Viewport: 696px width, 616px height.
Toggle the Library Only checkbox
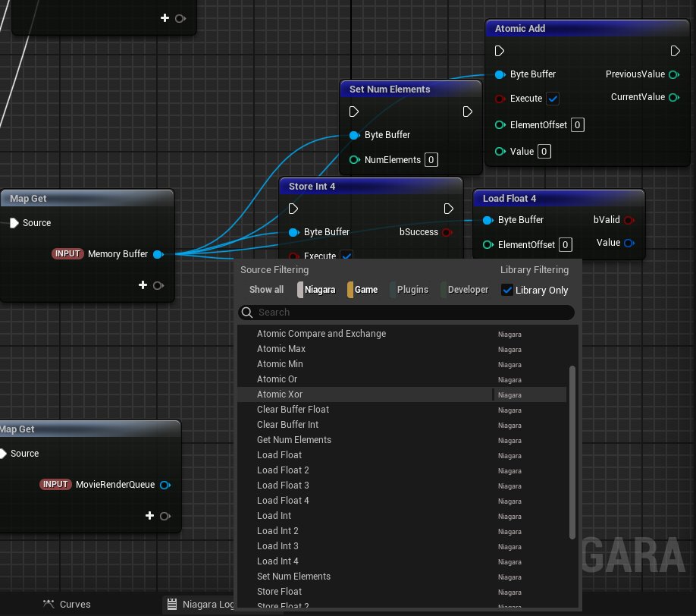(507, 290)
